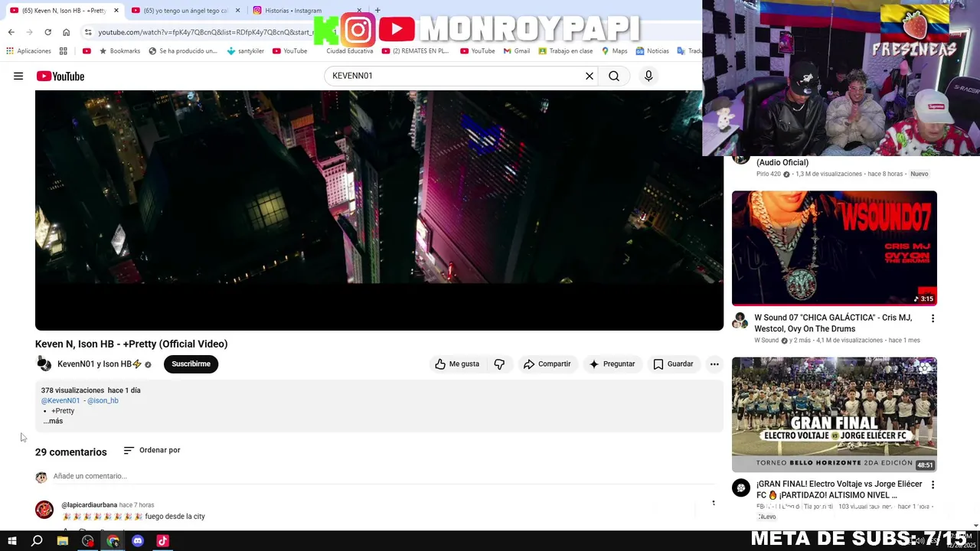This screenshot has width=980, height=551.
Task: Follow the @KevenN01 description link
Action: coord(60,400)
